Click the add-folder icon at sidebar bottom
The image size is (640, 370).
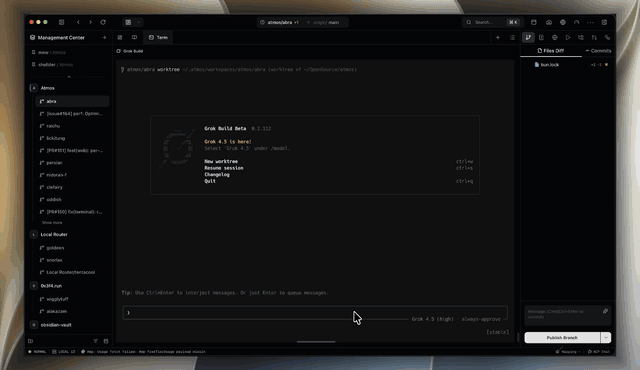[31, 341]
